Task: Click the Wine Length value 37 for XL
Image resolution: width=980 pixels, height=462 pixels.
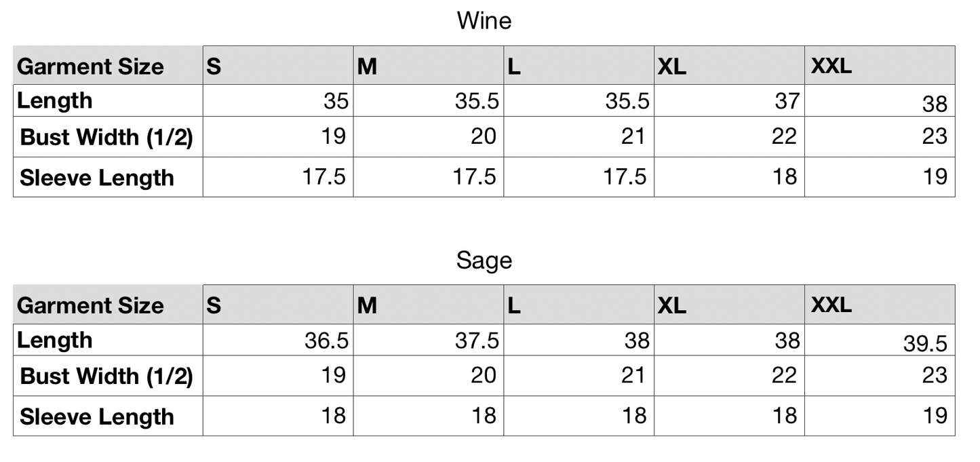Action: [x=787, y=101]
